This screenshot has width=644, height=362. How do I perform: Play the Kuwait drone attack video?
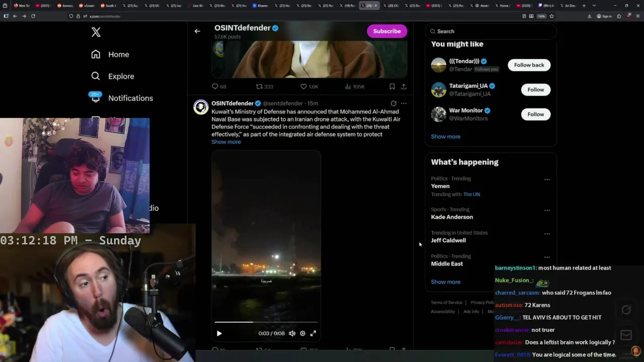tap(219, 333)
